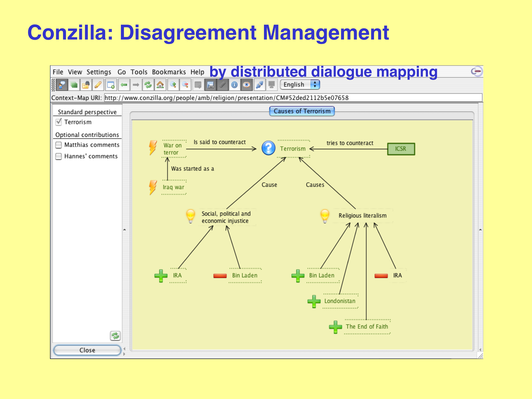532x399 pixels.
Task: Click the zoom in magnifier icon
Action: pyautogui.click(x=173, y=85)
